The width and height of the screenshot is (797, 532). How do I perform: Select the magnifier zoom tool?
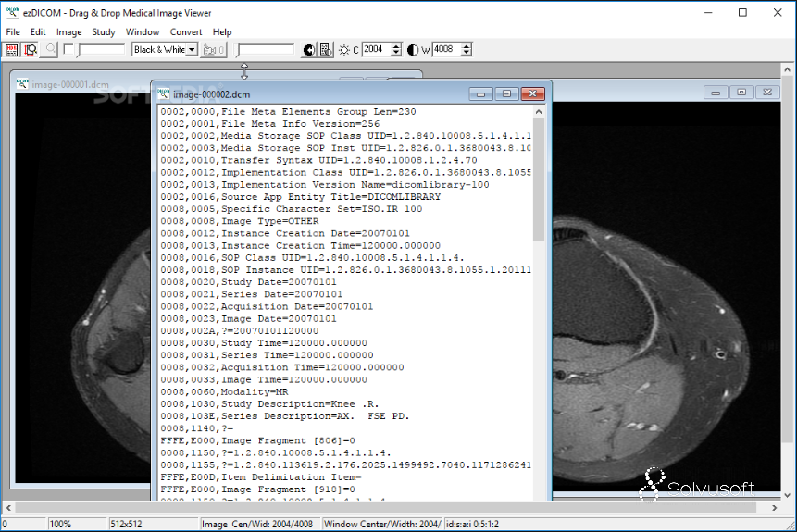coord(50,50)
